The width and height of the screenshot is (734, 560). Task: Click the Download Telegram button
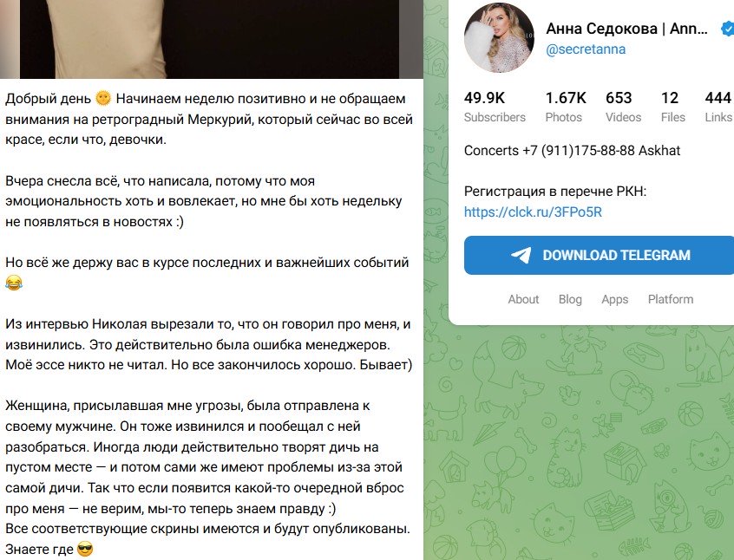(599, 255)
